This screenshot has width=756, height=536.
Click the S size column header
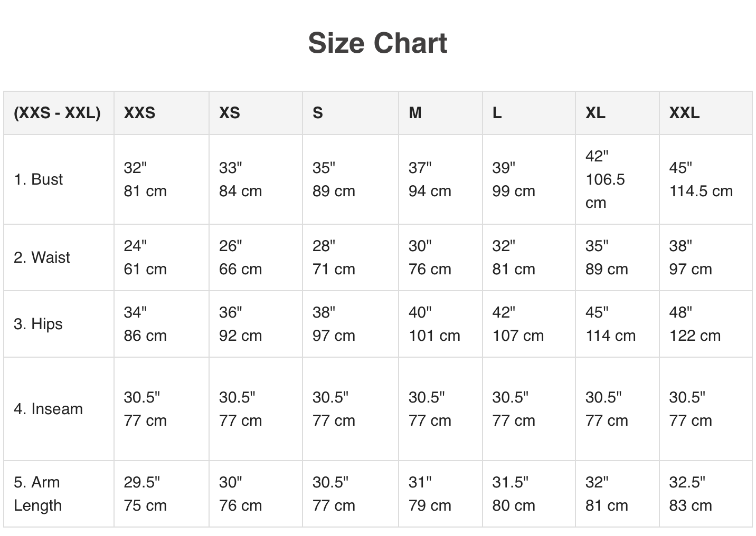point(317,113)
